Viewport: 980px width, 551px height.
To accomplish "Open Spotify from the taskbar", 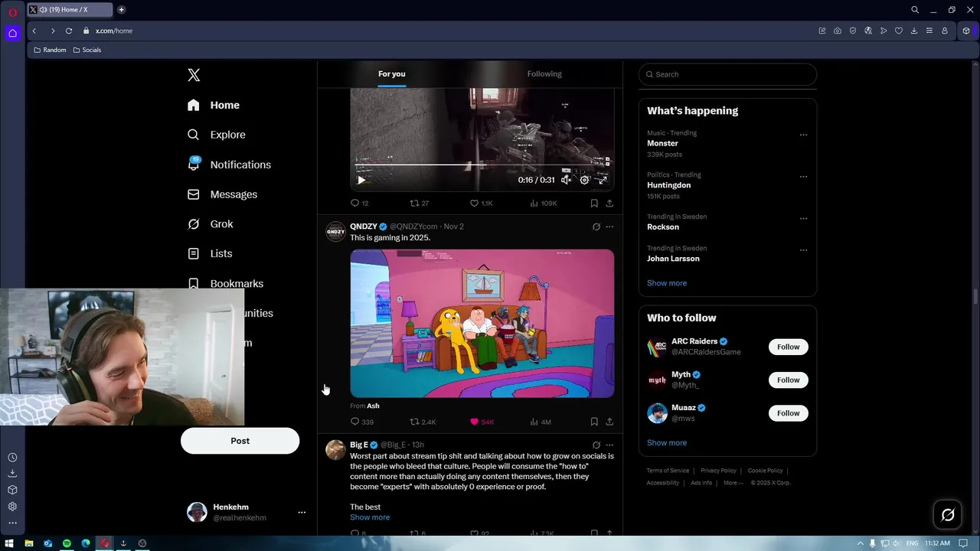I will tap(67, 543).
